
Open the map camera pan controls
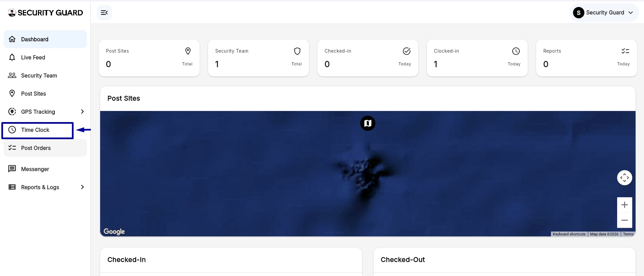[x=625, y=178]
